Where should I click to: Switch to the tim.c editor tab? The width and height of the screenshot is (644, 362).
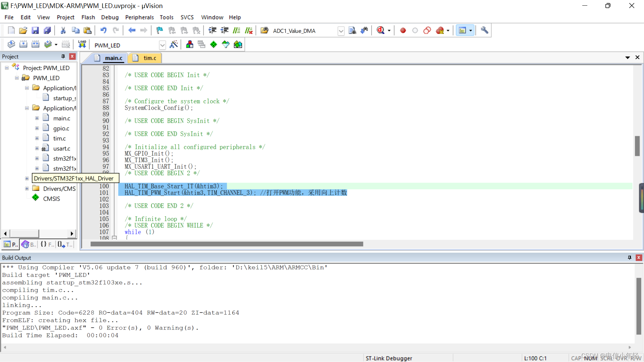point(149,58)
